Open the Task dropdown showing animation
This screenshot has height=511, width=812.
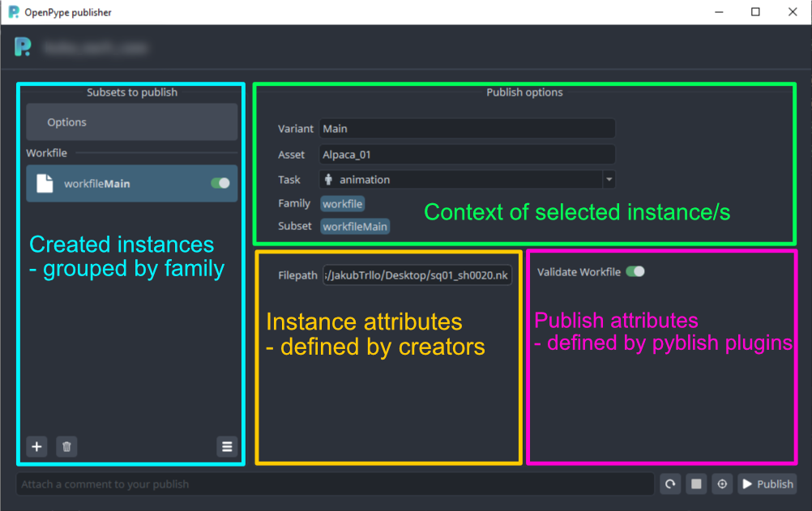(x=608, y=179)
